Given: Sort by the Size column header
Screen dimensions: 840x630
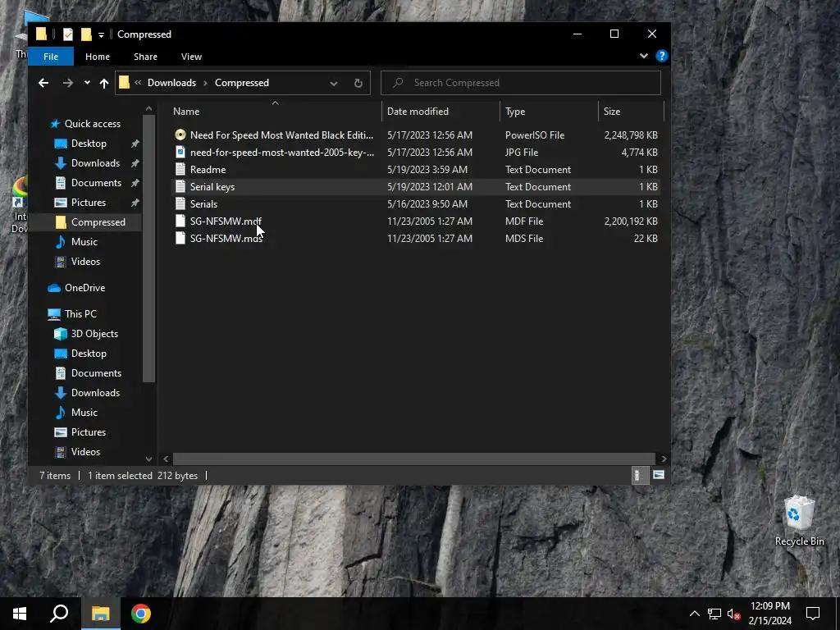Looking at the screenshot, I should [631, 112].
